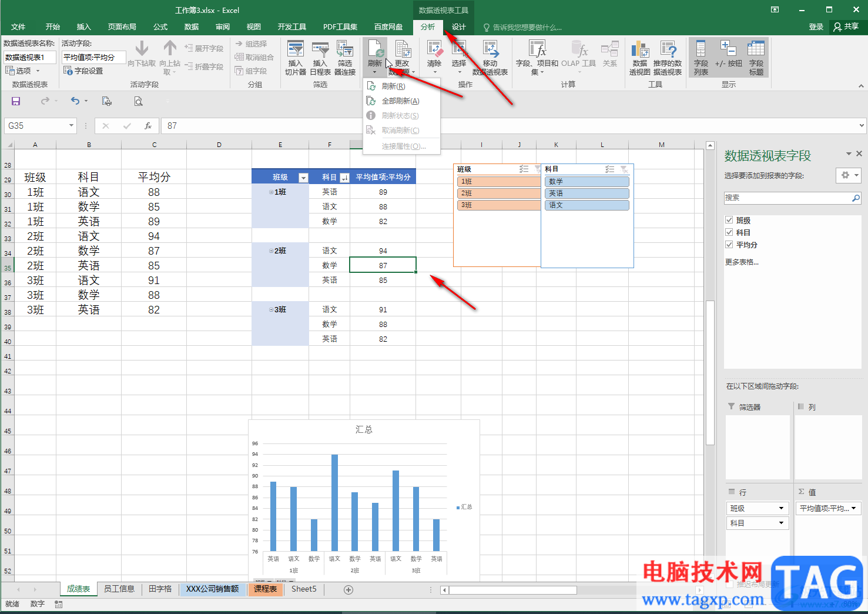Open field pane tools gear dropdown
Image resolution: width=868 pixels, height=614 pixels.
tap(849, 175)
